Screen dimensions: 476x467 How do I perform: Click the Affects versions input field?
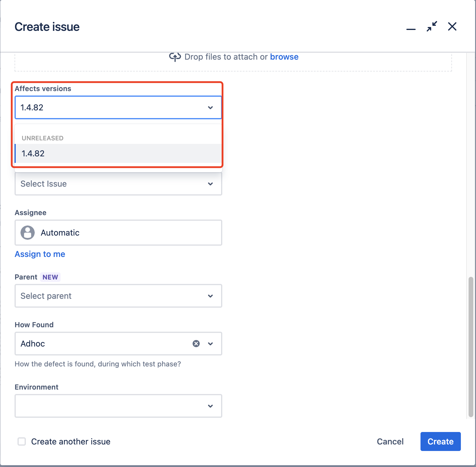click(118, 107)
